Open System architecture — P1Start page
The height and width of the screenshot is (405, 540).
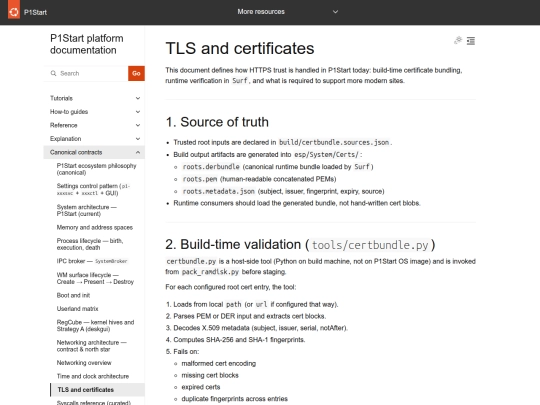coord(87,210)
